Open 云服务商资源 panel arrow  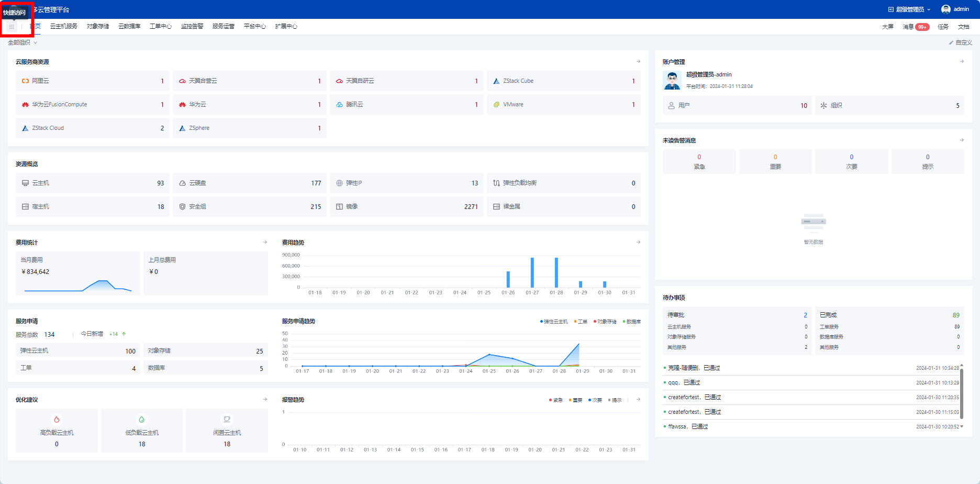(638, 62)
